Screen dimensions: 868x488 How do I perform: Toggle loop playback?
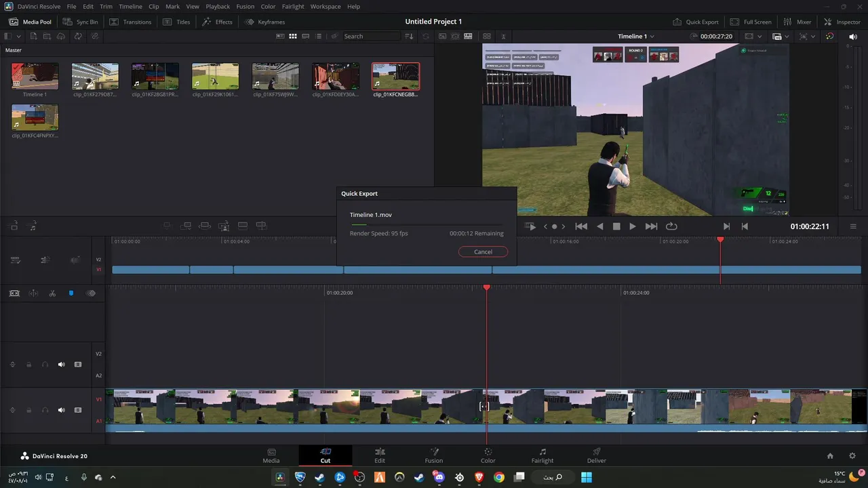[x=671, y=226]
